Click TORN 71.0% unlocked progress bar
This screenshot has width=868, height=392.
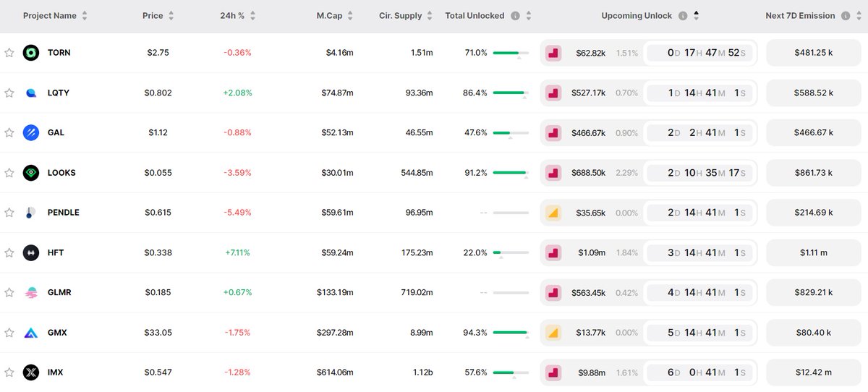click(x=511, y=54)
